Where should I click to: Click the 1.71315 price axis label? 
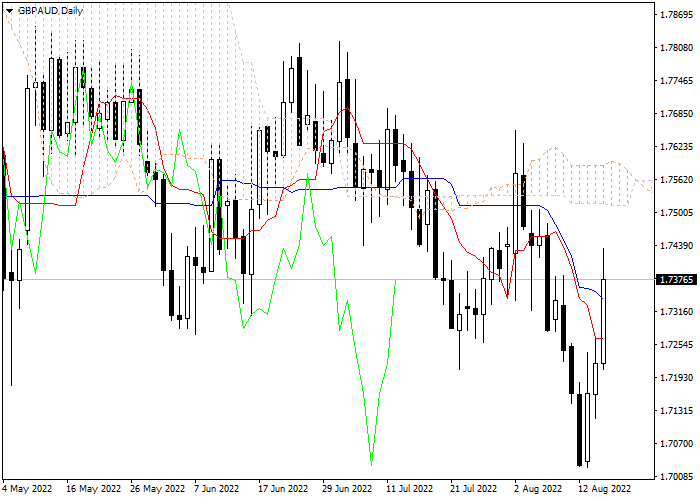point(676,411)
